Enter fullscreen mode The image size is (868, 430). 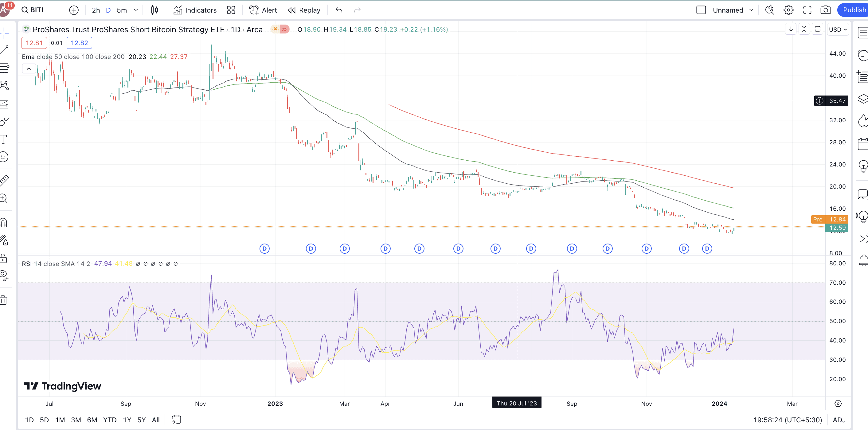tap(807, 10)
